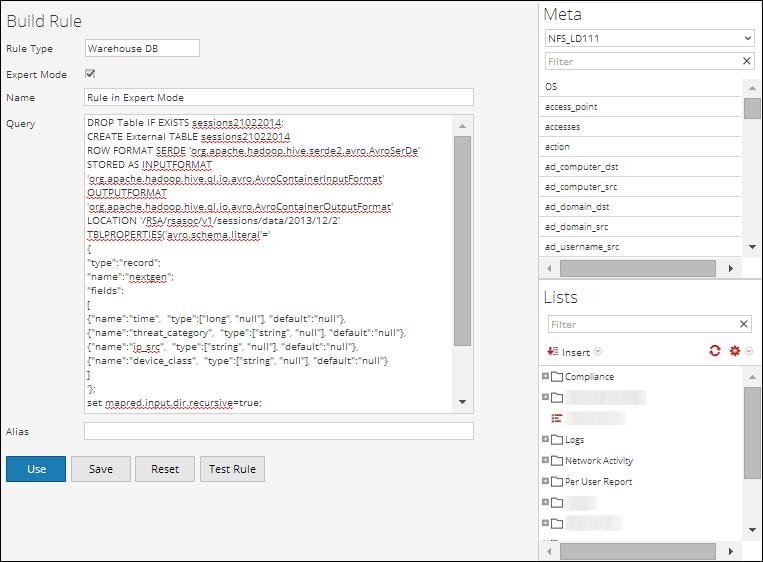Click the Meta horizontal scrollbar thumb
The width and height of the screenshot is (763, 562).
tap(637, 269)
